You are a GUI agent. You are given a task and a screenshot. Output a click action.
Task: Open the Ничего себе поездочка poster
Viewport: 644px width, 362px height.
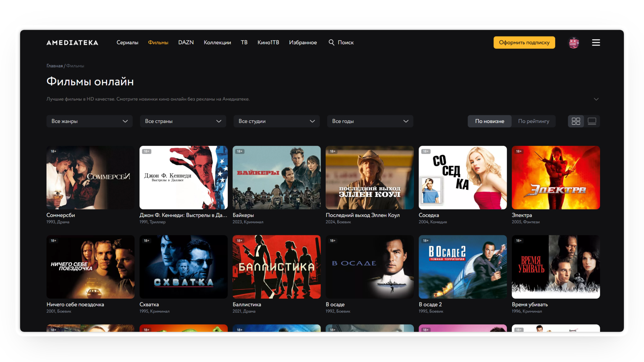pyautogui.click(x=91, y=267)
